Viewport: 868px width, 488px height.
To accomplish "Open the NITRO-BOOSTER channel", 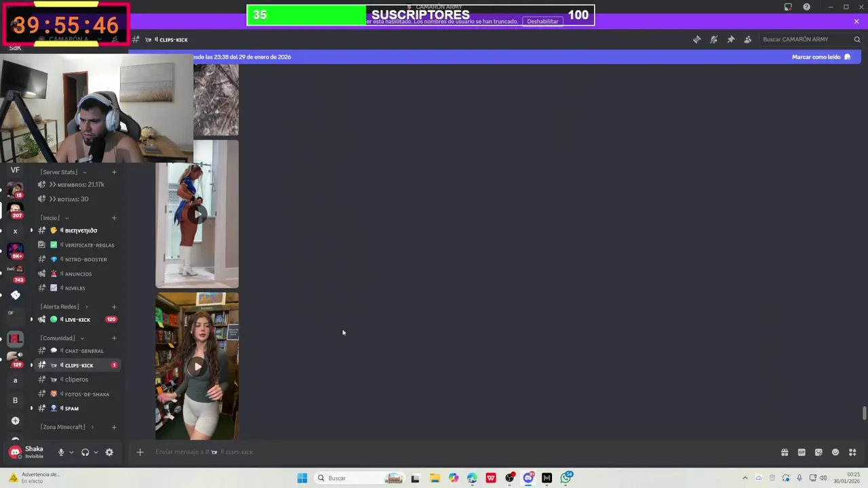I will click(77, 260).
